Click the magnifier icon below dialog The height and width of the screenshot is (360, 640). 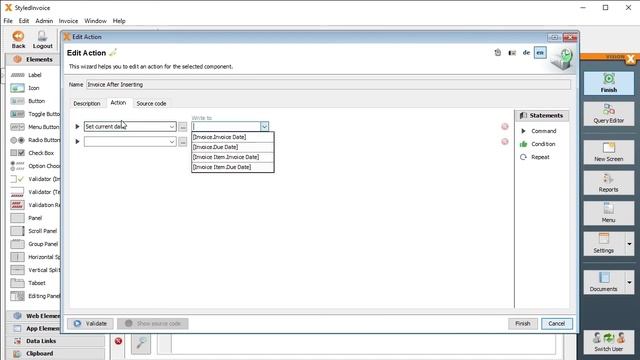tap(141, 343)
